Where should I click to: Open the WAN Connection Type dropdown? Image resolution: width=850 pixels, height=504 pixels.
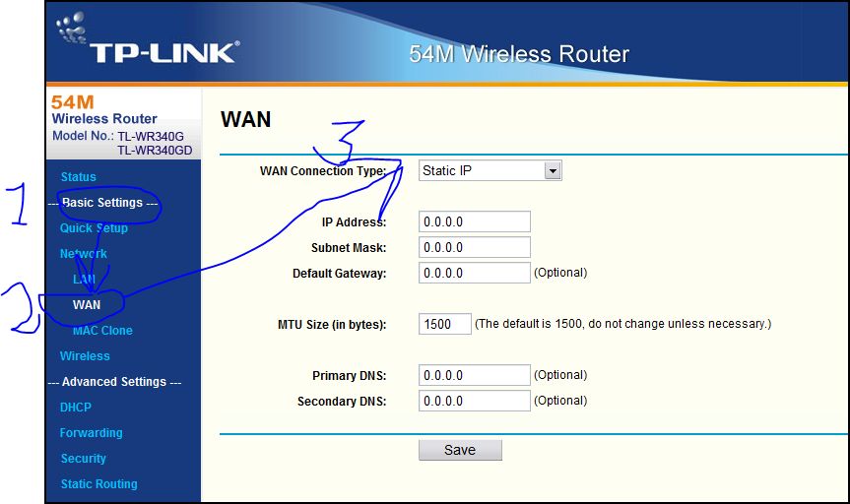(x=490, y=170)
